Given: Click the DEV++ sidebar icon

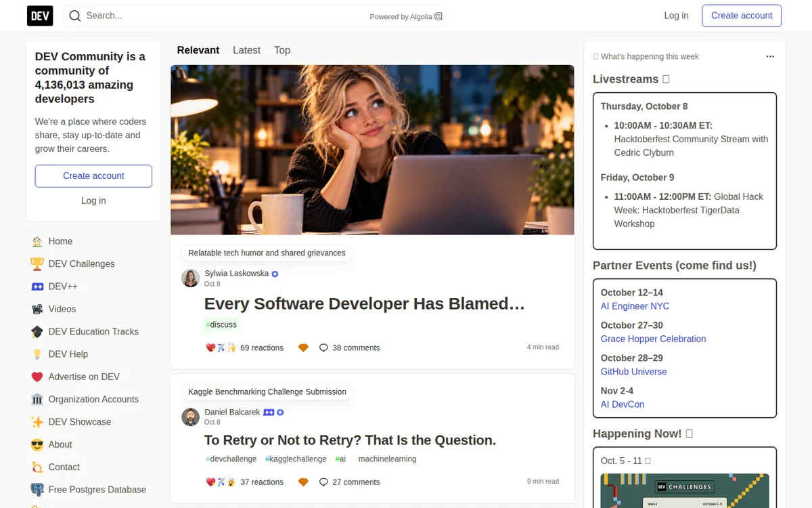Looking at the screenshot, I should (x=37, y=287).
